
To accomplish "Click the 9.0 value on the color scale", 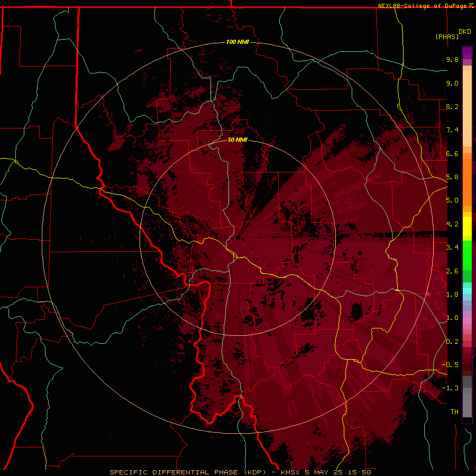I will (x=452, y=83).
